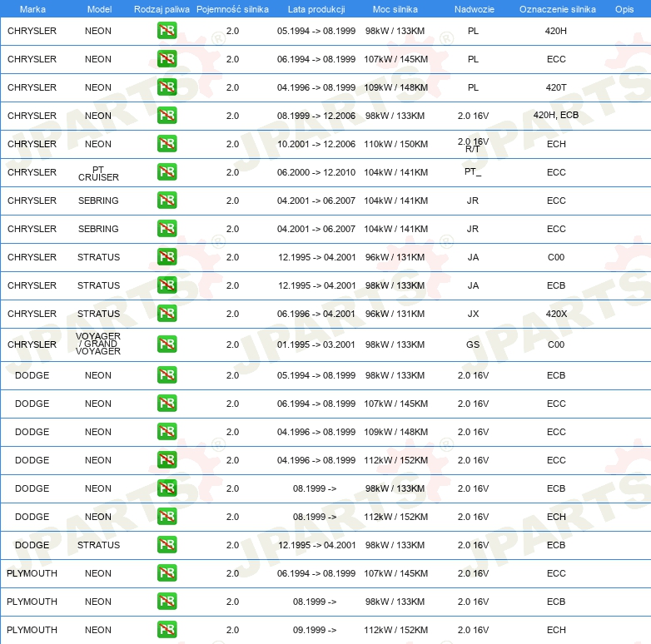Click the Rodzaj paliwa column header
The image size is (651, 644).
[162, 9]
